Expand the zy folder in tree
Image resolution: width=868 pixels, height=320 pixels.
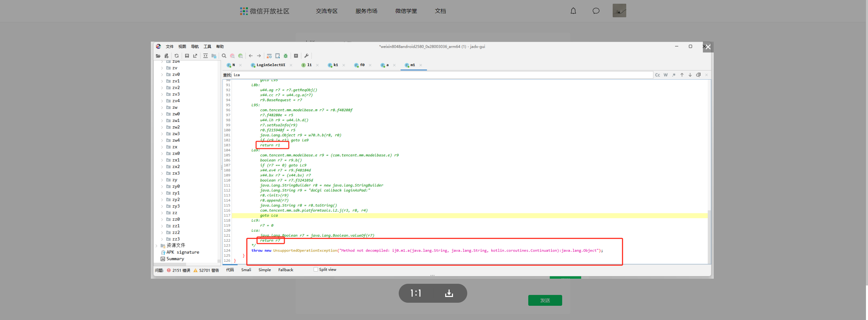[x=162, y=180]
